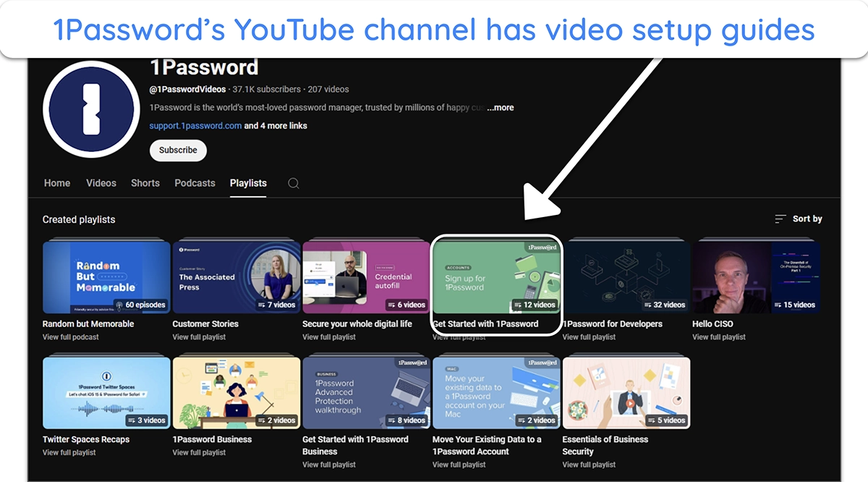The width and height of the screenshot is (868, 482).
Task: Open Random but Memorable playlist thumbnail
Action: (106, 277)
